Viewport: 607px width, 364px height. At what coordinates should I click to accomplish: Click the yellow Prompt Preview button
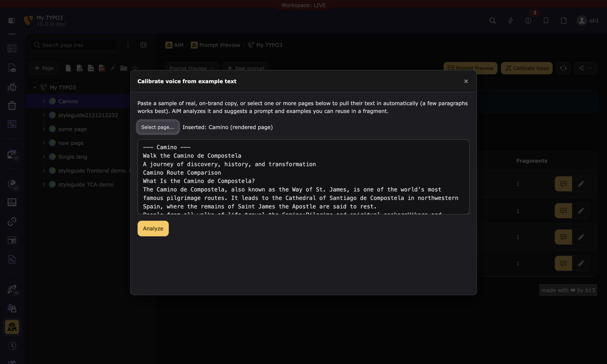pos(470,68)
